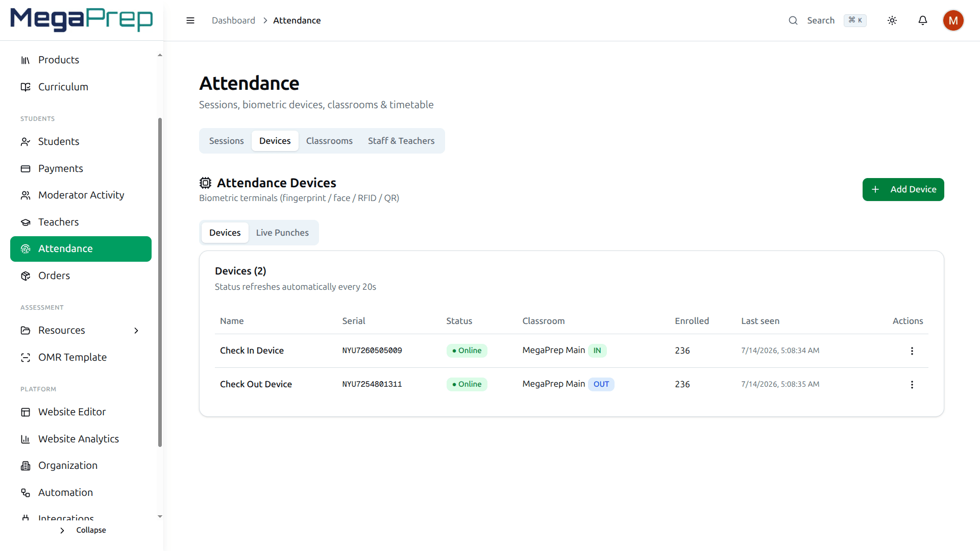Switch to the Live Punches tab
The width and height of the screenshot is (980, 551).
pos(282,233)
